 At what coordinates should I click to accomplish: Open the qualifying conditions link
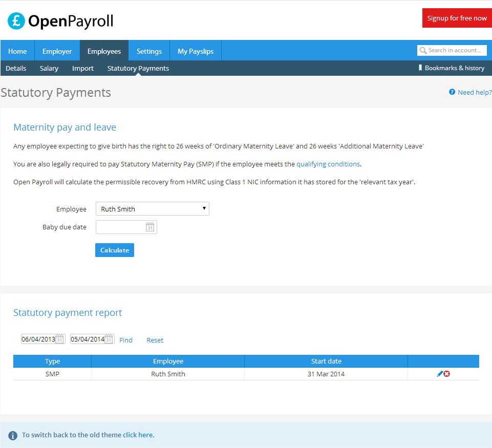[328, 164]
